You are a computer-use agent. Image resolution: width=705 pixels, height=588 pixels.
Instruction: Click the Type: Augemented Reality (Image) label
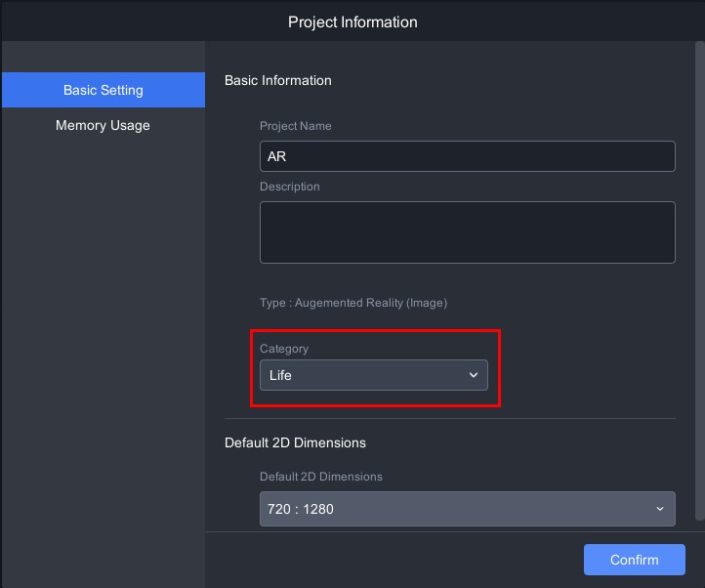click(x=353, y=303)
